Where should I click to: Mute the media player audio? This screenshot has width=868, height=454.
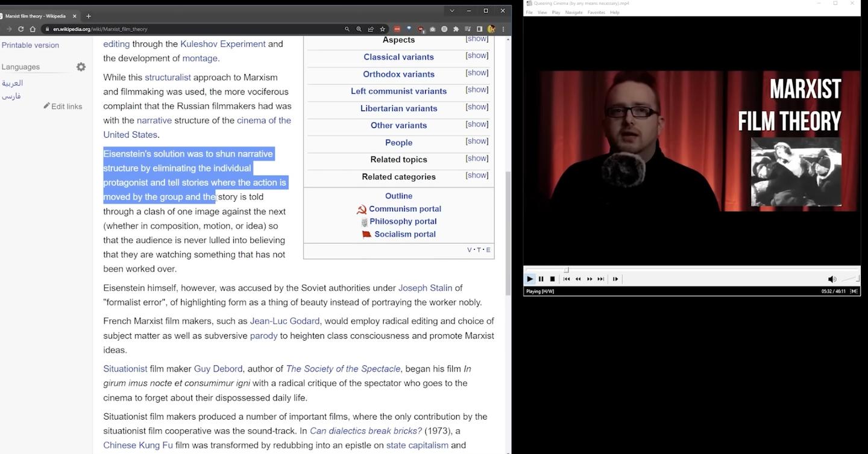tap(832, 279)
